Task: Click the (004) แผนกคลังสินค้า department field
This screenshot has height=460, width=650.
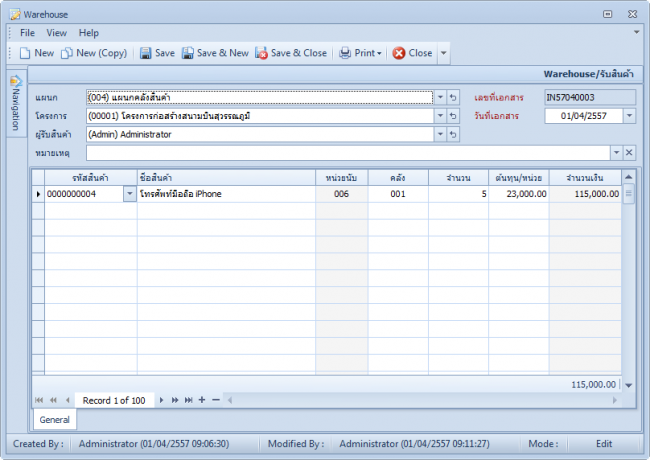Action: (x=260, y=97)
